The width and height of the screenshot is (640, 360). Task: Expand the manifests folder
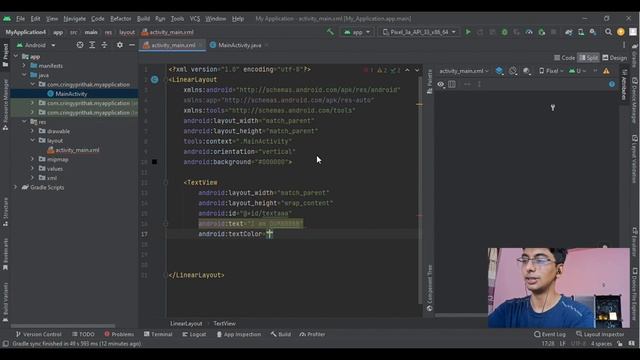click(24, 66)
